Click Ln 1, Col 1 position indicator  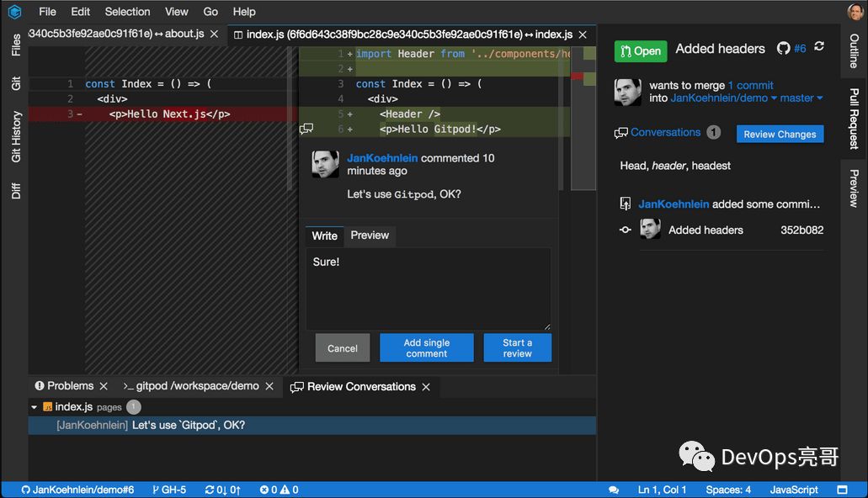[x=662, y=490]
